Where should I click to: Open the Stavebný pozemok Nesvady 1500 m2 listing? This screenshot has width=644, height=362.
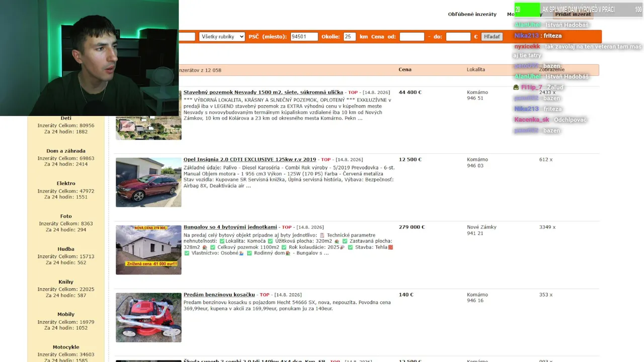tap(263, 93)
